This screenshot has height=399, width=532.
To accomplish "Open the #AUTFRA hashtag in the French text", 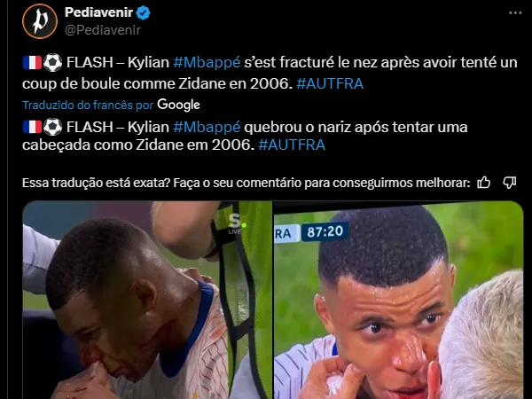I will coord(330,83).
